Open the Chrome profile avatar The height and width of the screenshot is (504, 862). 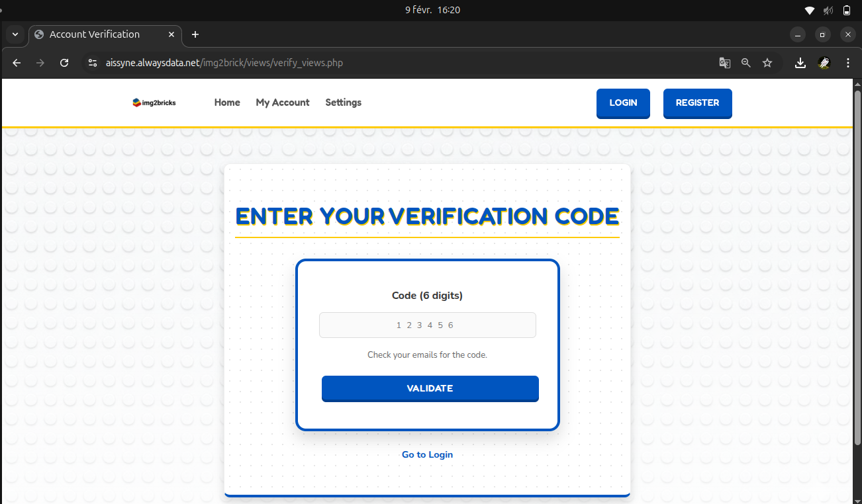824,63
